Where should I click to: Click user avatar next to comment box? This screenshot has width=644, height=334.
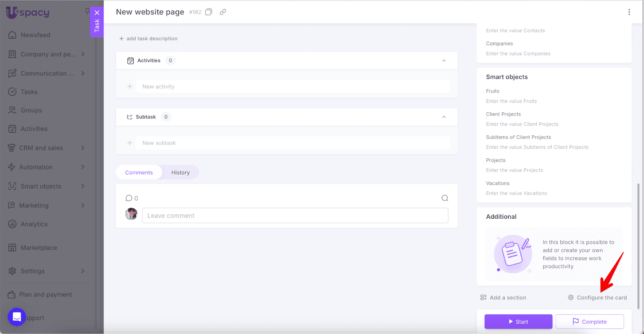pyautogui.click(x=131, y=214)
